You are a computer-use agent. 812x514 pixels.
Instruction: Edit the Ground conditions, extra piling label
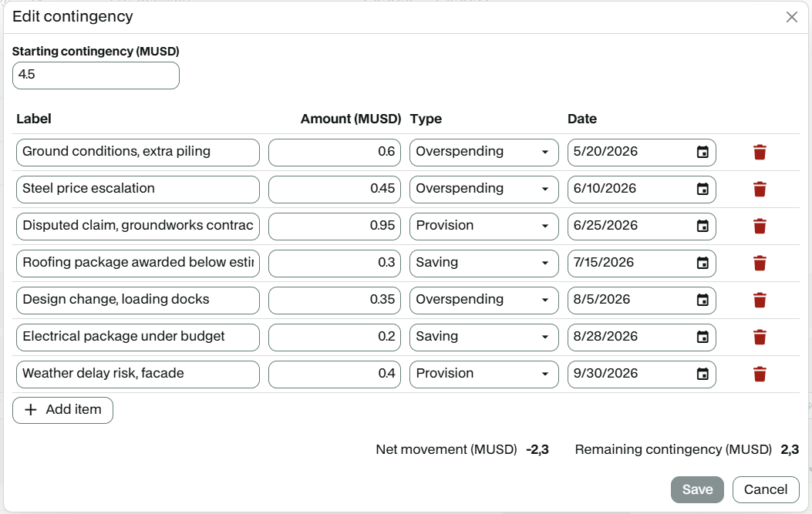[138, 152]
